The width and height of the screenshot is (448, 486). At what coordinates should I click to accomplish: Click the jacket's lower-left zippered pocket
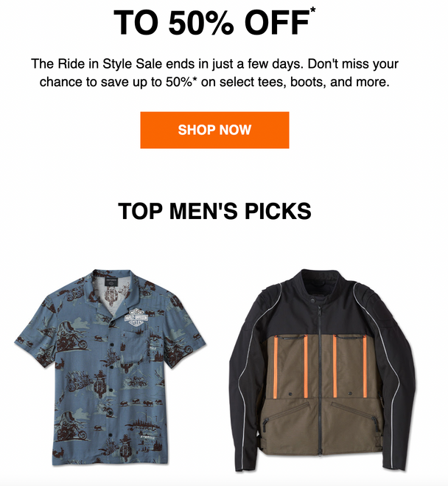(x=285, y=417)
